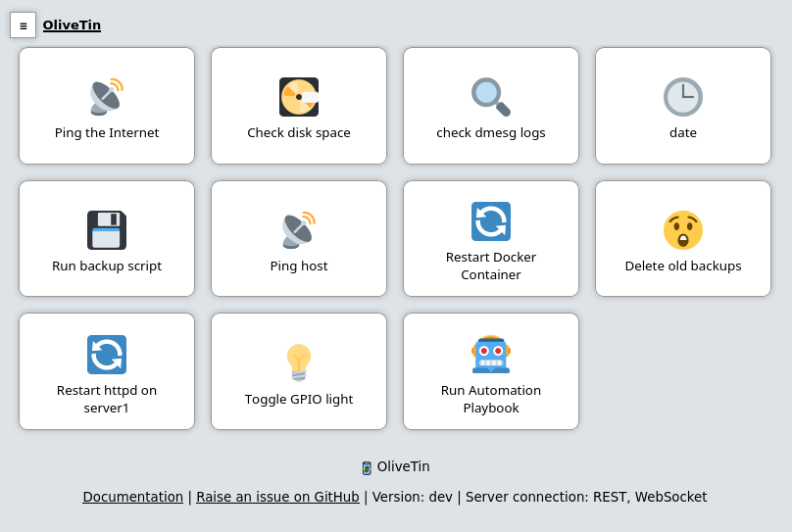
Task: Open the hamburger sidebar menu
Action: (24, 25)
